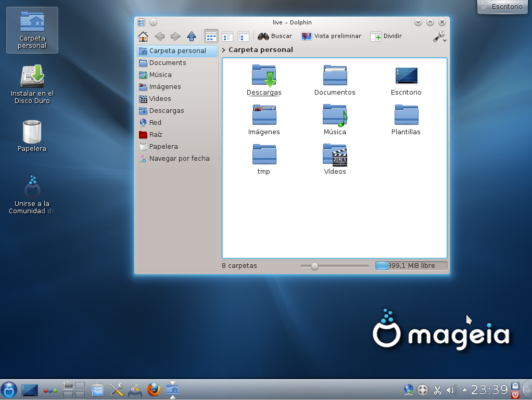The width and height of the screenshot is (532, 400).
Task: Open Mageia application launcher menu
Action: [x=9, y=390]
